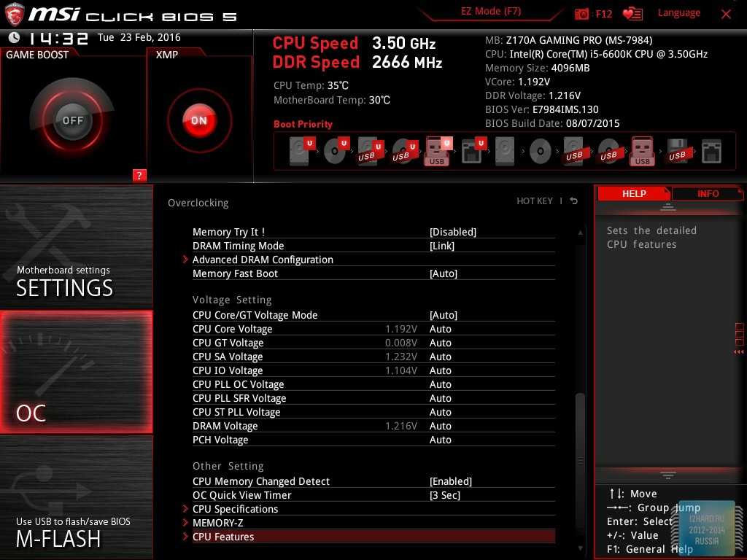Image resolution: width=747 pixels, height=560 pixels.
Task: Switch to the INFO tab
Action: pyautogui.click(x=707, y=194)
